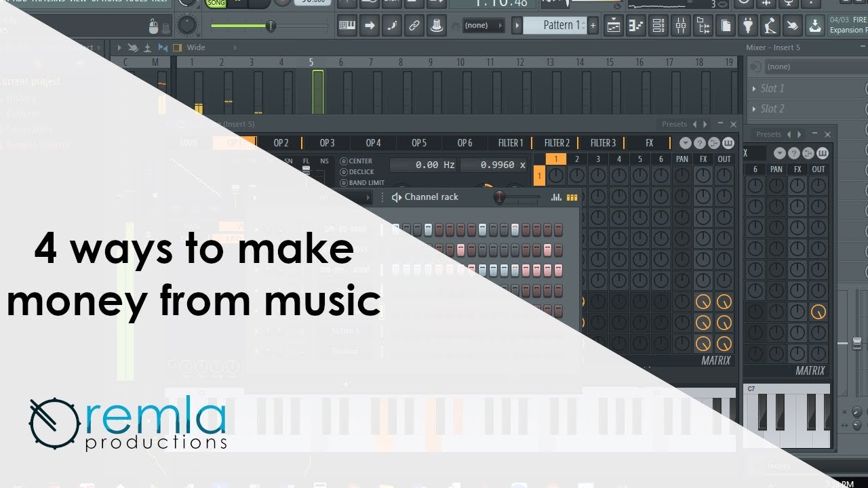Click the 0.00 Hz frequency offset field

(x=424, y=165)
